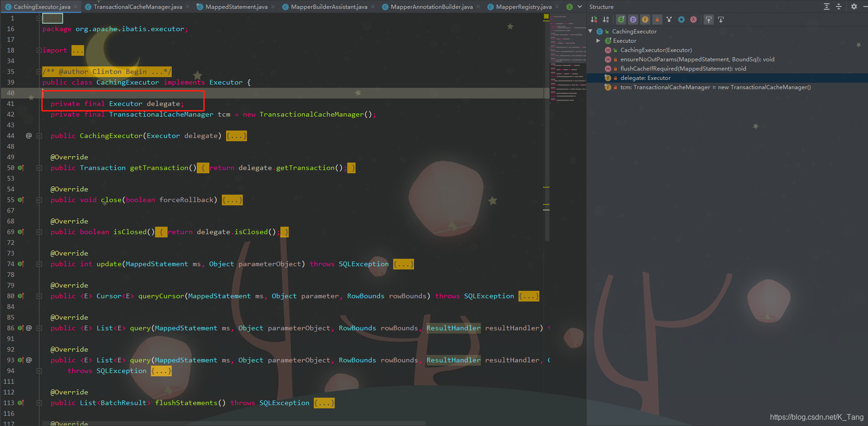Image resolution: width=868 pixels, height=426 pixels.
Task: Select tcm: TransactionalCacheManager field in Structure
Action: pos(715,87)
